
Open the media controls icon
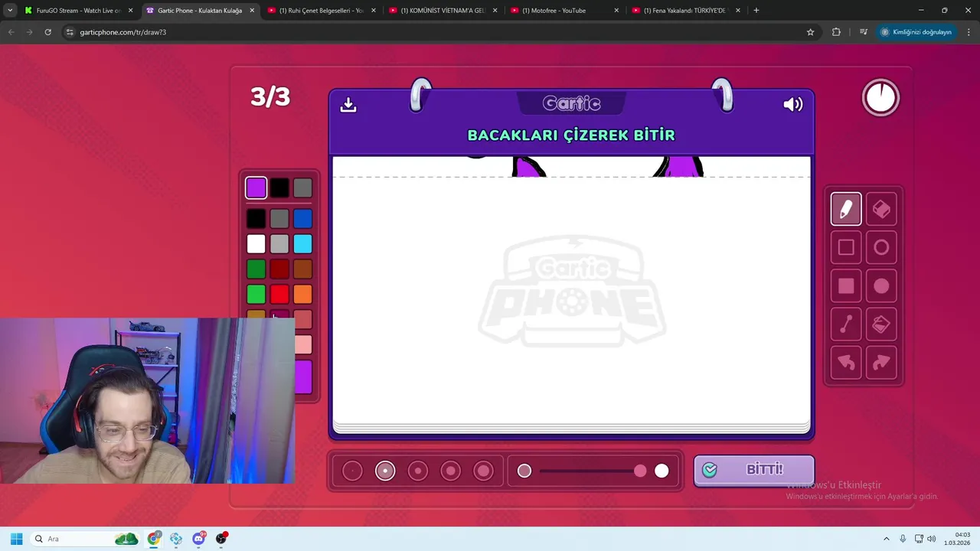864,32
